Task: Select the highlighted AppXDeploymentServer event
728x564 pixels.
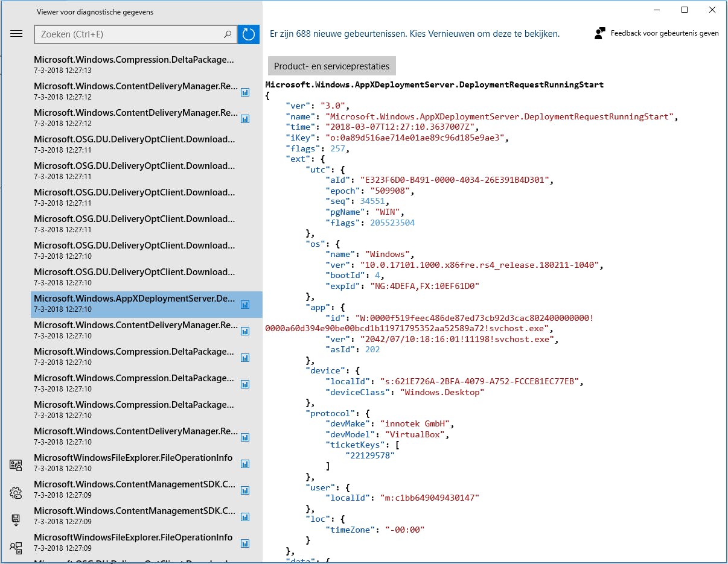Action: point(134,304)
